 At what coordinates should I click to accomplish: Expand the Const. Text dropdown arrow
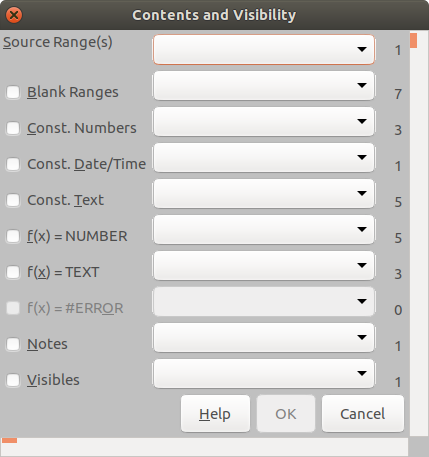click(x=362, y=193)
